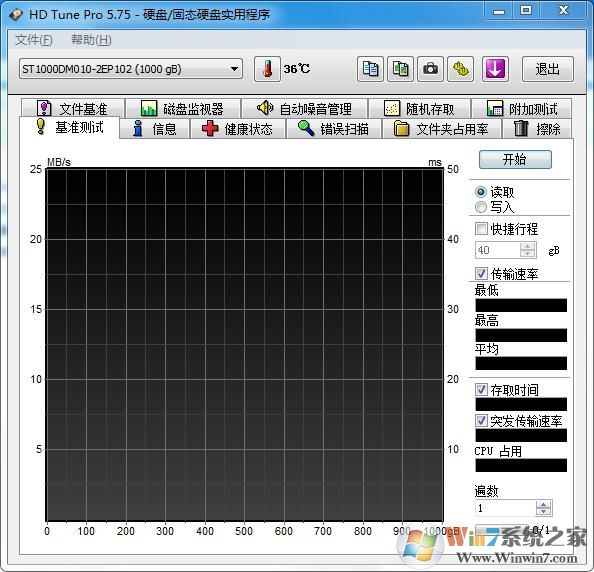
Task: Decrease short stroke gB value with down arrow
Action: coord(528,254)
